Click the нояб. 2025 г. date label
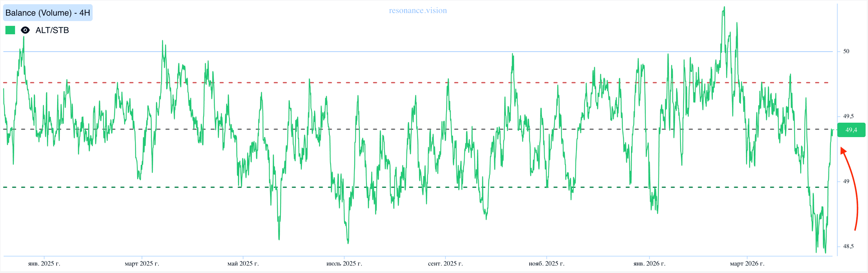This screenshot has width=868, height=273. (x=546, y=264)
